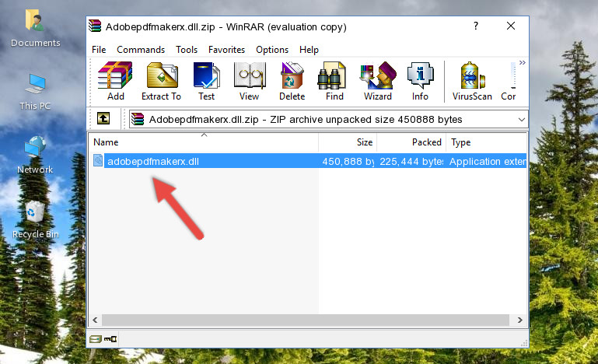
Task: Open the Commands menu
Action: pos(141,50)
